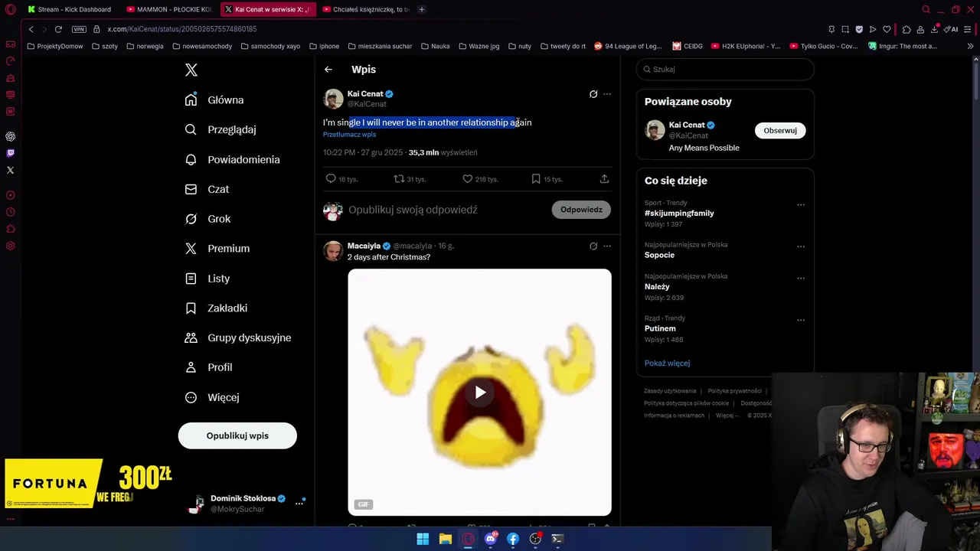Viewport: 980px width, 551px height.
Task: Share Kai Cenat's post
Action: (604, 179)
